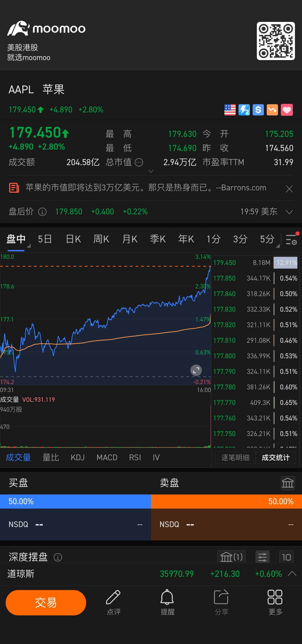Switch to the 1分 chart tab
This screenshot has width=302, height=644.
(213, 239)
